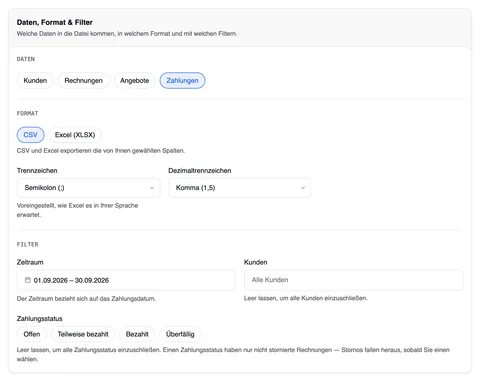Click the hint 'Der Zeitraum bezieht sich auf das Zahlungsdatum.'
This screenshot has width=480, height=381.
[86, 299]
